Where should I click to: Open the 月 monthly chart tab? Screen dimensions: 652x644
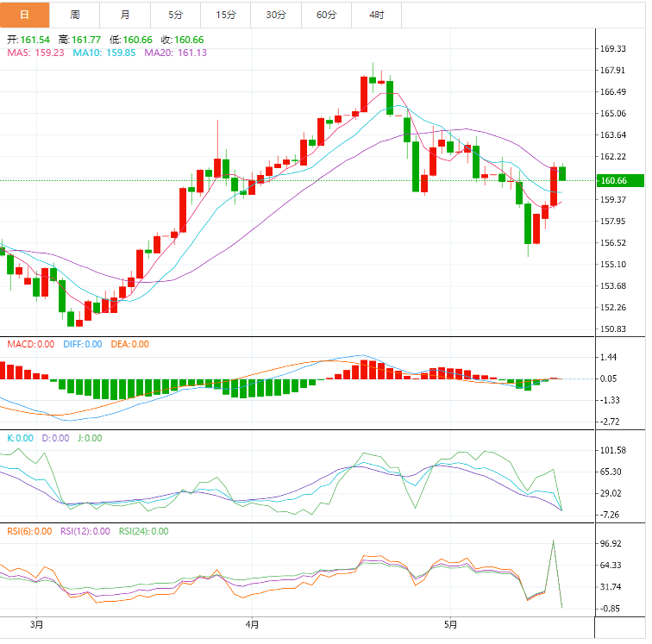[x=126, y=15]
